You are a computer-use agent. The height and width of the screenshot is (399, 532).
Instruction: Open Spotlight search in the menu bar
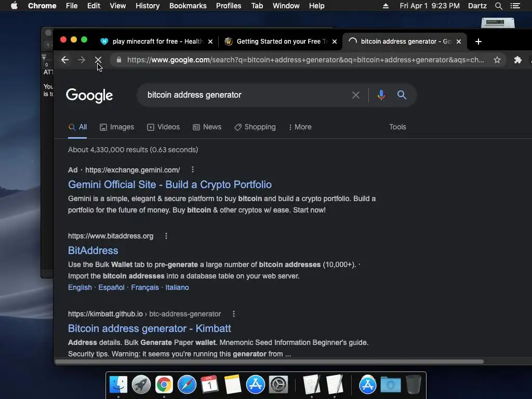tap(498, 6)
